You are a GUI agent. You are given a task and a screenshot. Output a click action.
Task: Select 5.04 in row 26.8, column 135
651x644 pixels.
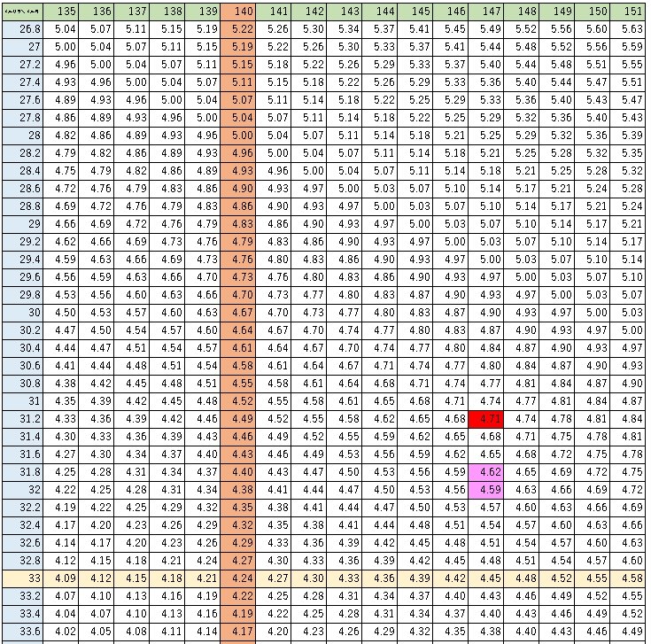point(60,29)
